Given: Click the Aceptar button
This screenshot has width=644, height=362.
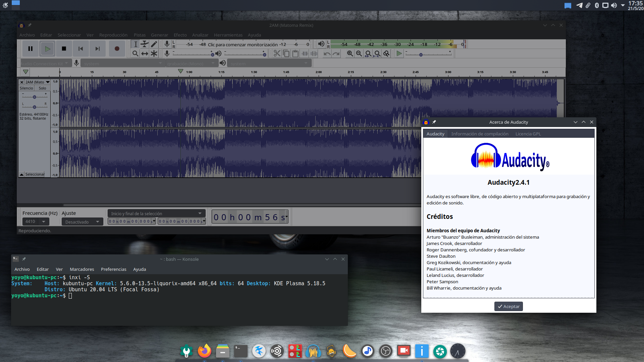Looking at the screenshot, I should pos(508,306).
